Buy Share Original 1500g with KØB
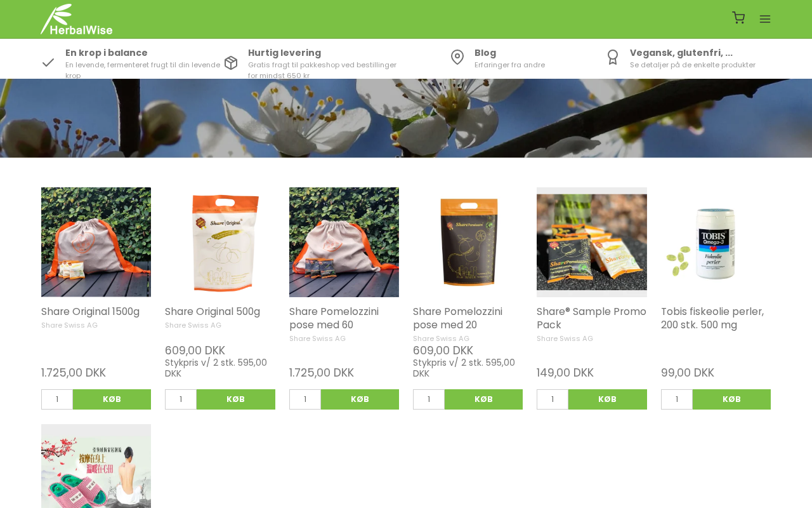 112,399
